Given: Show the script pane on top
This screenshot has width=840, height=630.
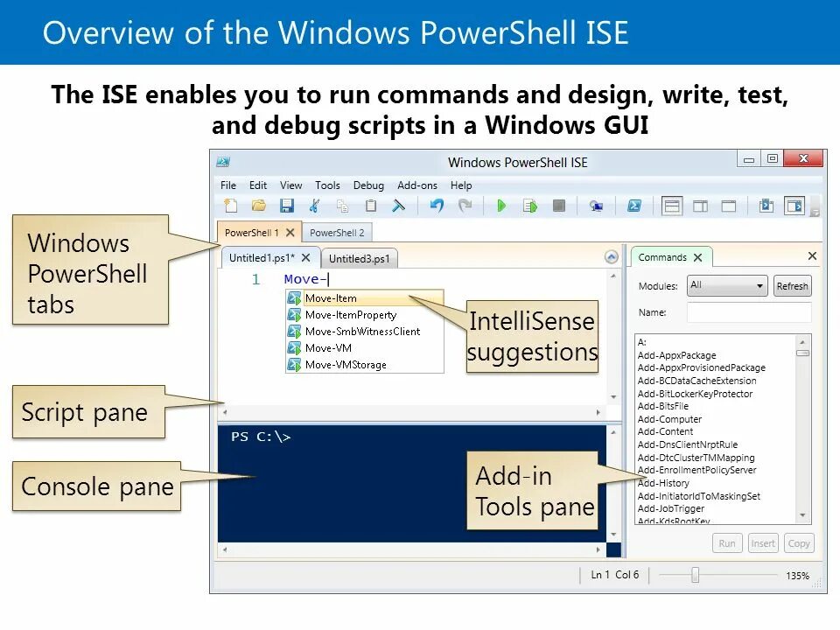Looking at the screenshot, I should 672,206.
